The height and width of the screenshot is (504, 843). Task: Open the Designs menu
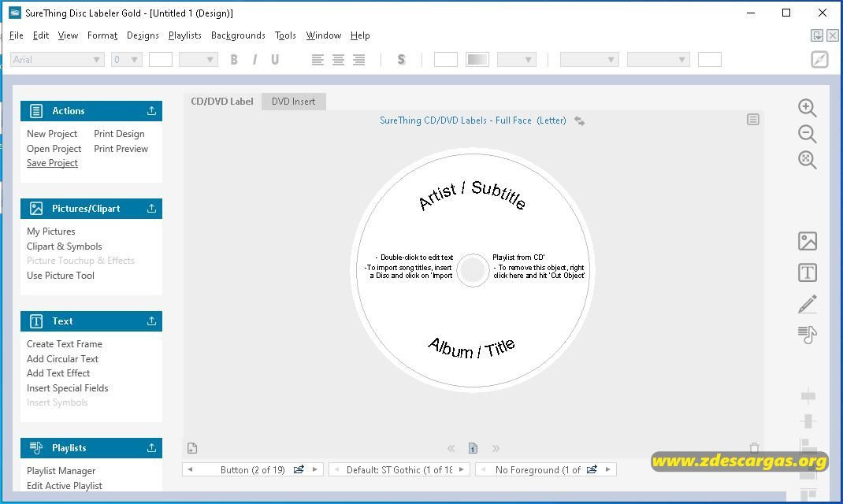click(143, 35)
